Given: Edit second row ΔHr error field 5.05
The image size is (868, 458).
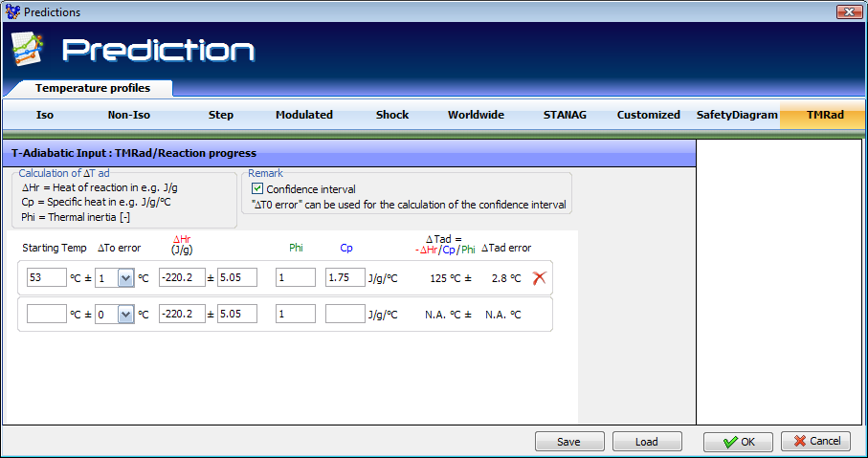Looking at the screenshot, I should tap(237, 315).
